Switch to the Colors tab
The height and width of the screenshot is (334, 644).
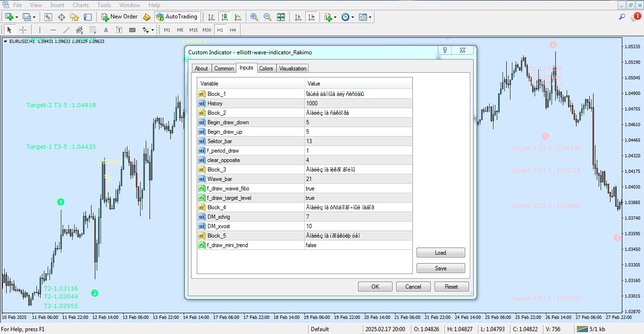266,69
